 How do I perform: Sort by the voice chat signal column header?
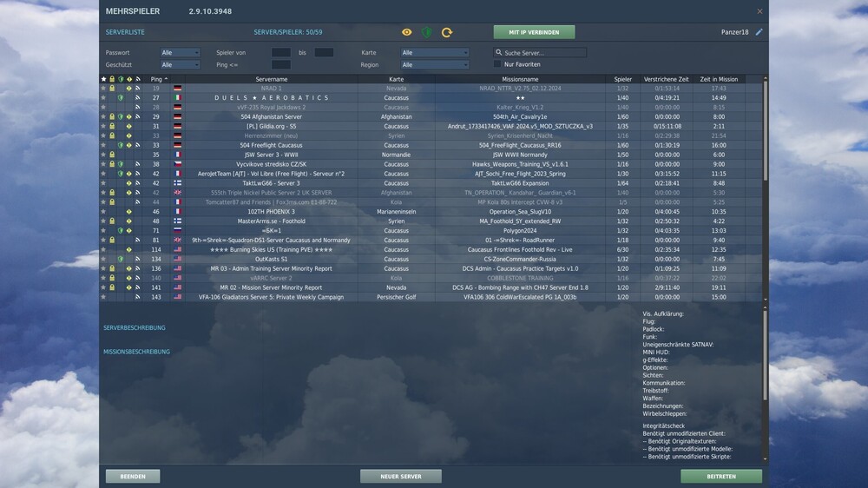(x=138, y=79)
